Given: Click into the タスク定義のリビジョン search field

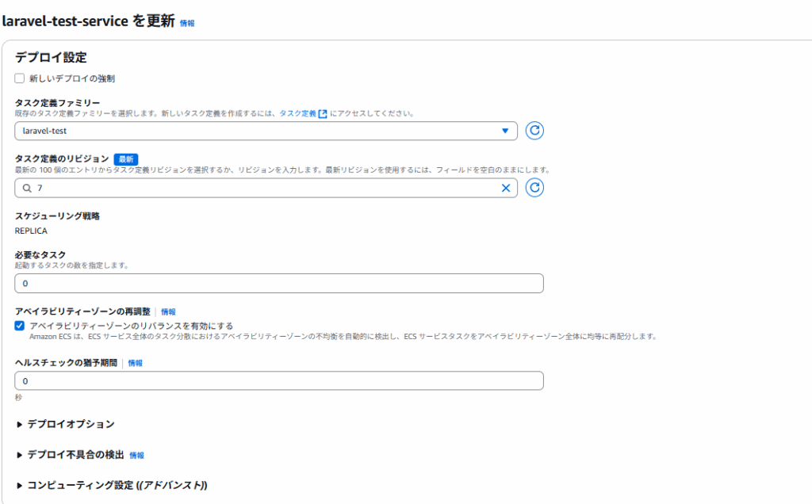Looking at the screenshot, I should click(x=262, y=188).
